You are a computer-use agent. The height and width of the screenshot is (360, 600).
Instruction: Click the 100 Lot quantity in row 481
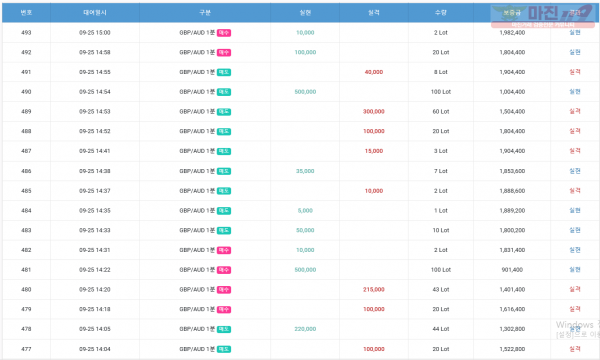[441, 270]
